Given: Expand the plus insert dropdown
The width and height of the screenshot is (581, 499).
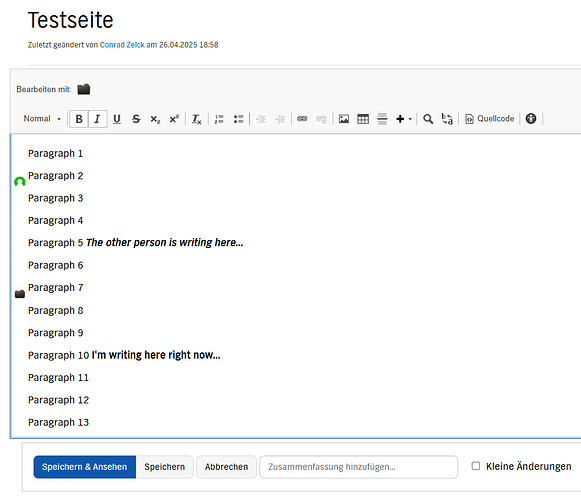Looking at the screenshot, I should coord(404,119).
